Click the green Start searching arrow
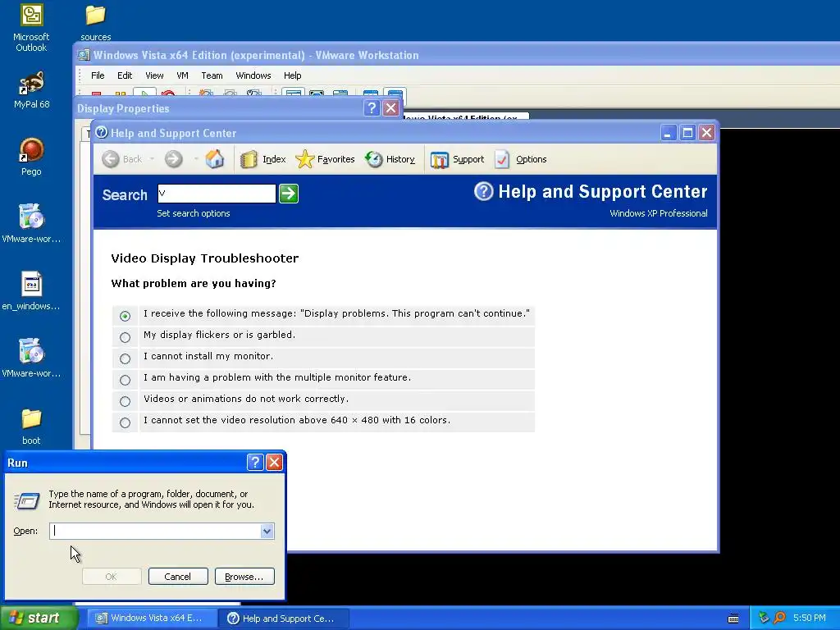 [289, 194]
